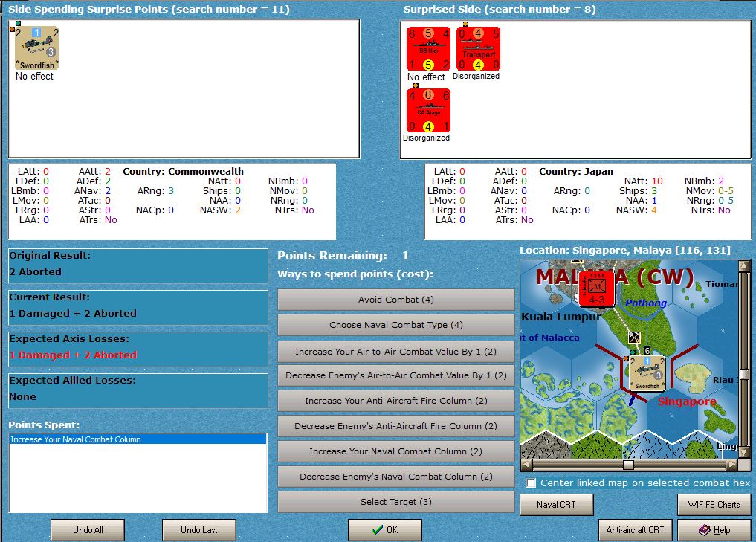
Task: Click the map scroll up arrow
Action: [744, 265]
